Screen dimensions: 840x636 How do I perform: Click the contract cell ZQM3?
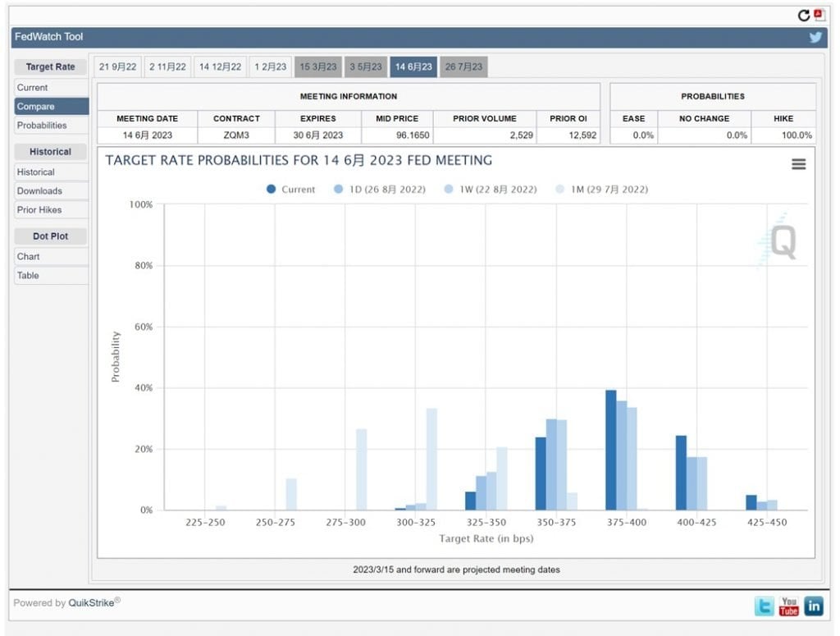pyautogui.click(x=236, y=135)
